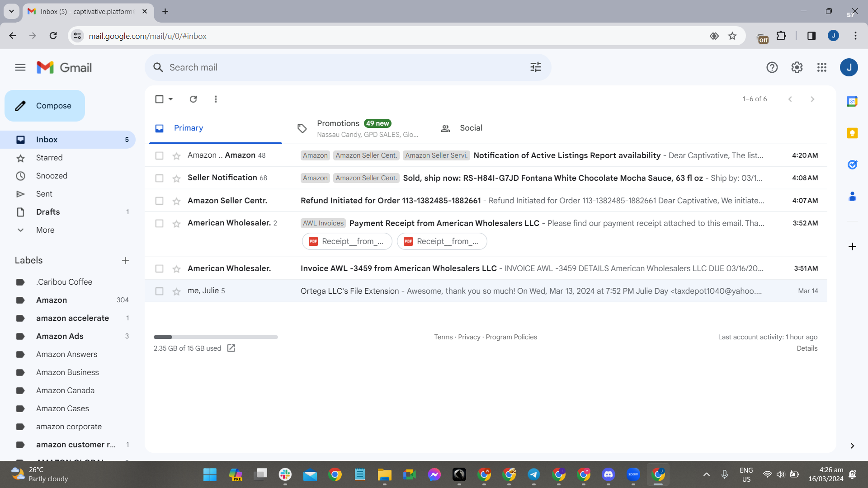868x488 pixels.
Task: Open the Gmail main menu hamburger icon
Action: point(20,67)
